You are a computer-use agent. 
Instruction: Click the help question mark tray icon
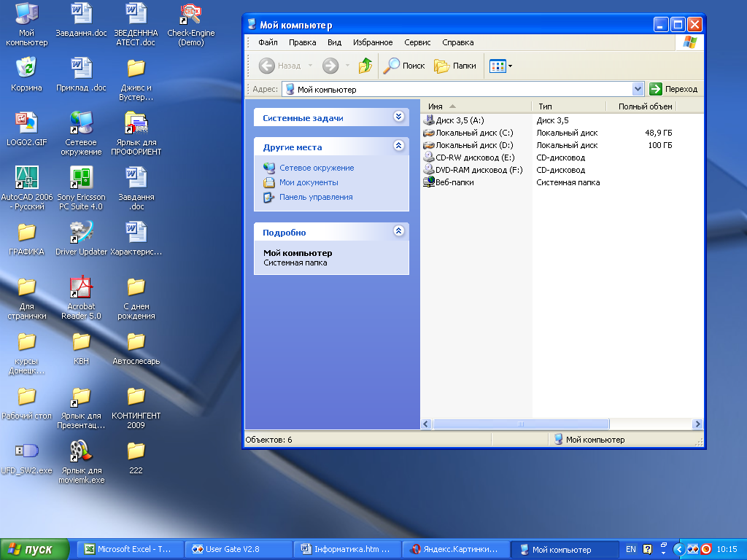click(x=647, y=549)
